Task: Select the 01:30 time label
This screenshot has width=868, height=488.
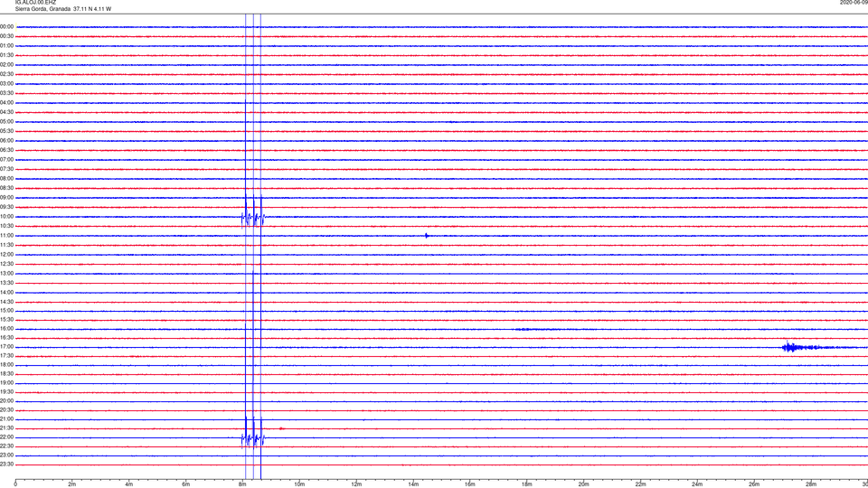Action: coord(7,55)
